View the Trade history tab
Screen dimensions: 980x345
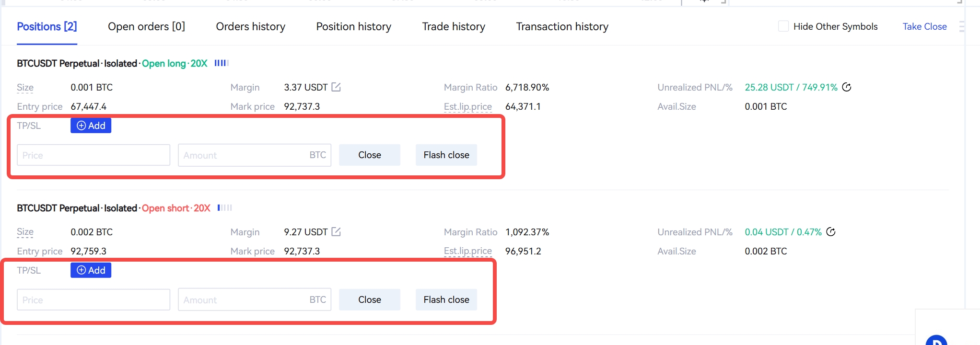pos(454,26)
